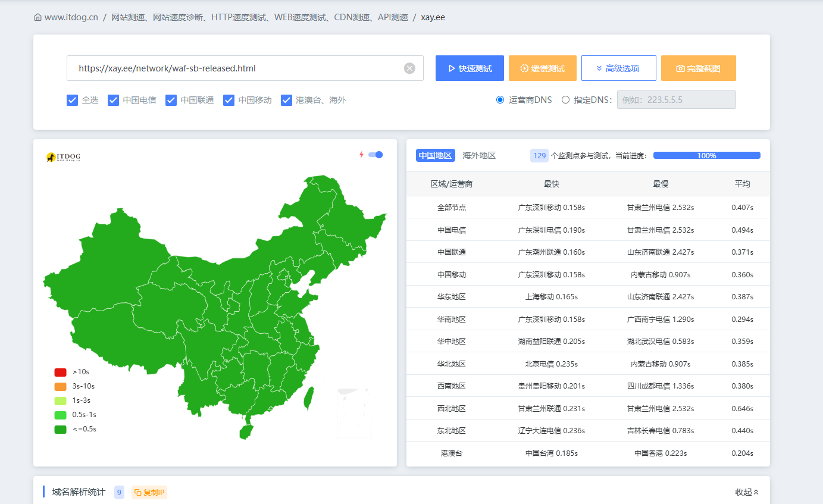This screenshot has height=504, width=823.
Task: Select the 西北地区 row label
Action: [452, 409]
